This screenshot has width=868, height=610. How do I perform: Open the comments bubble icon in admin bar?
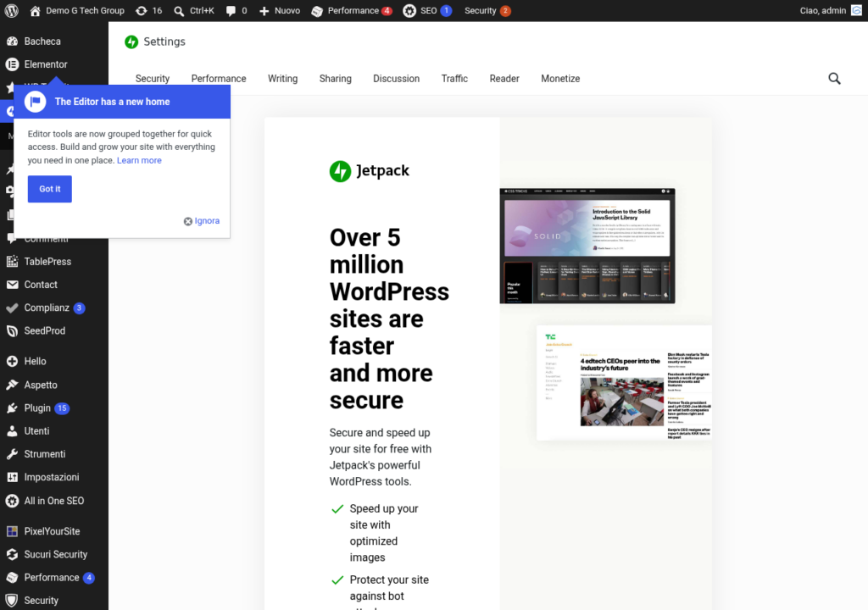(x=231, y=11)
